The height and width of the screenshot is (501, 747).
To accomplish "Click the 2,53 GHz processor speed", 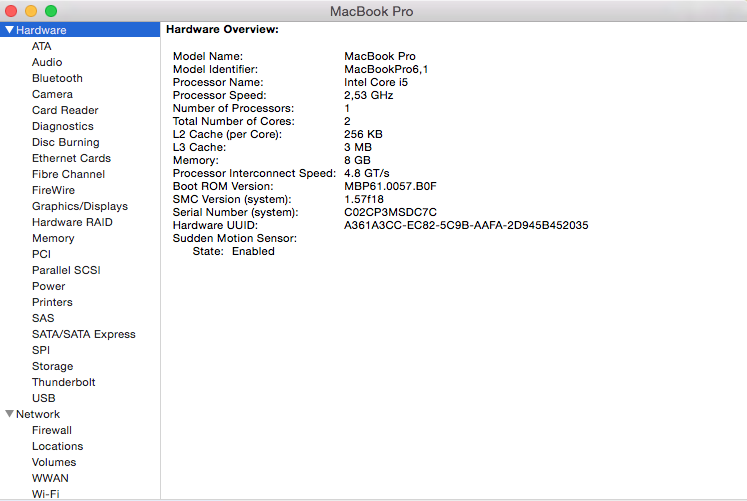I will (369, 95).
